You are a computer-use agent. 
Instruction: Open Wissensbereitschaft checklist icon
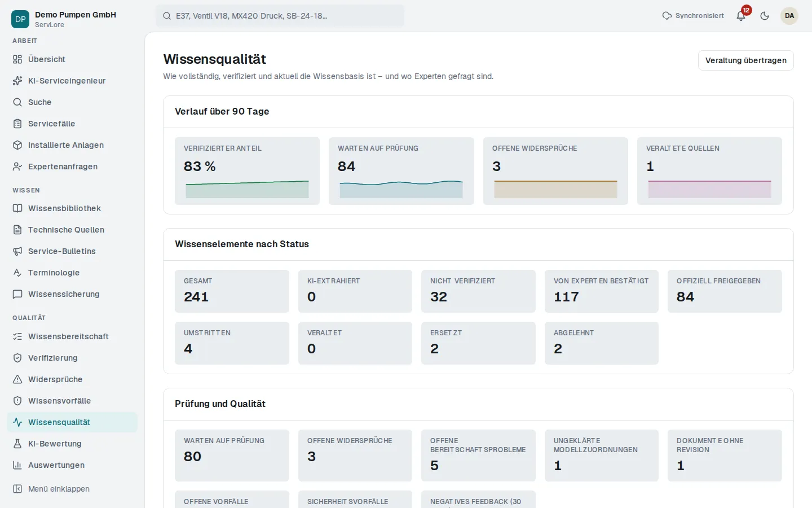(x=17, y=336)
